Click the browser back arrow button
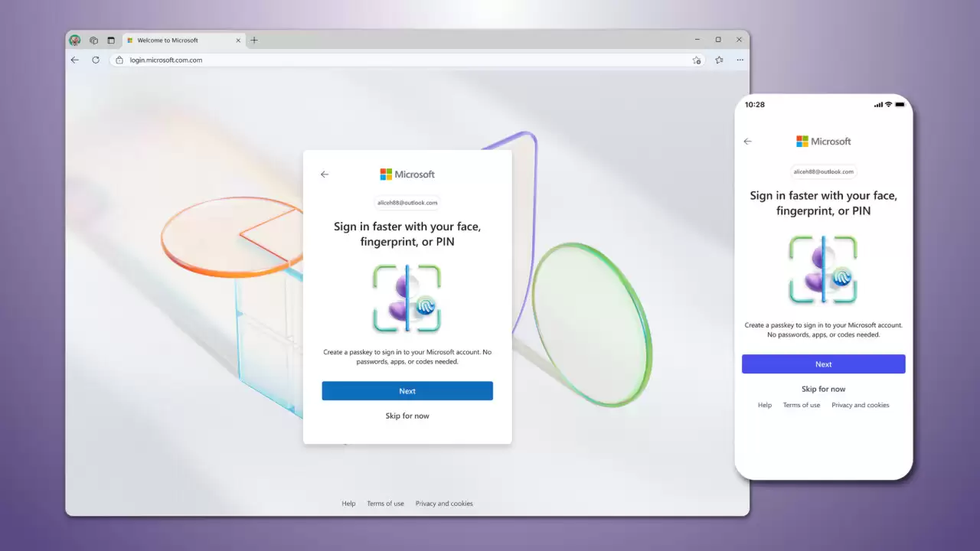Viewport: 980px width, 551px height. (x=75, y=60)
